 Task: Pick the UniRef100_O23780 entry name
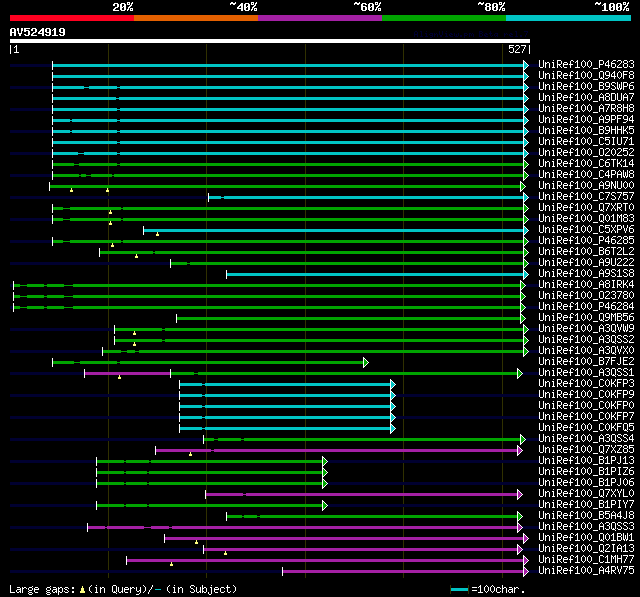[586, 295]
